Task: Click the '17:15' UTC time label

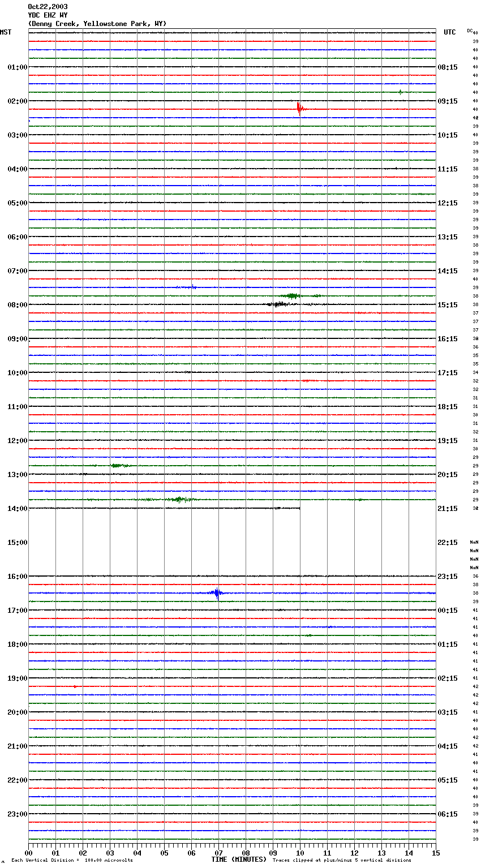Action: click(x=448, y=372)
